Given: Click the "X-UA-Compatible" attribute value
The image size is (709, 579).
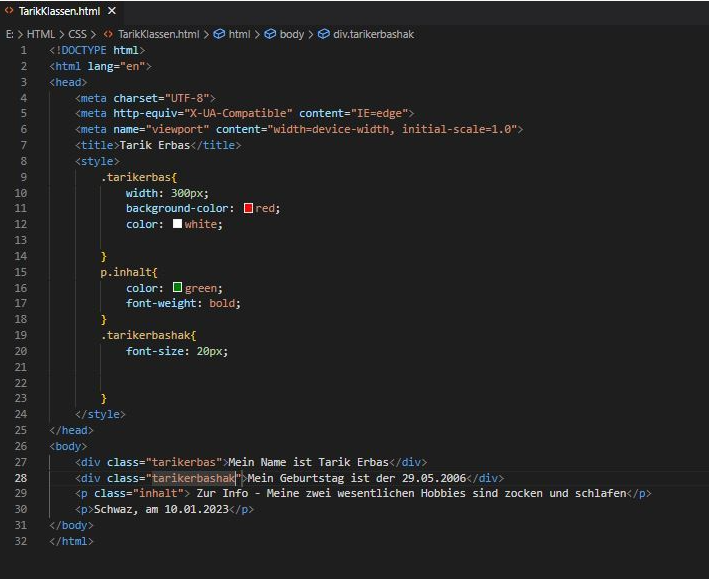Looking at the screenshot, I should (238, 113).
